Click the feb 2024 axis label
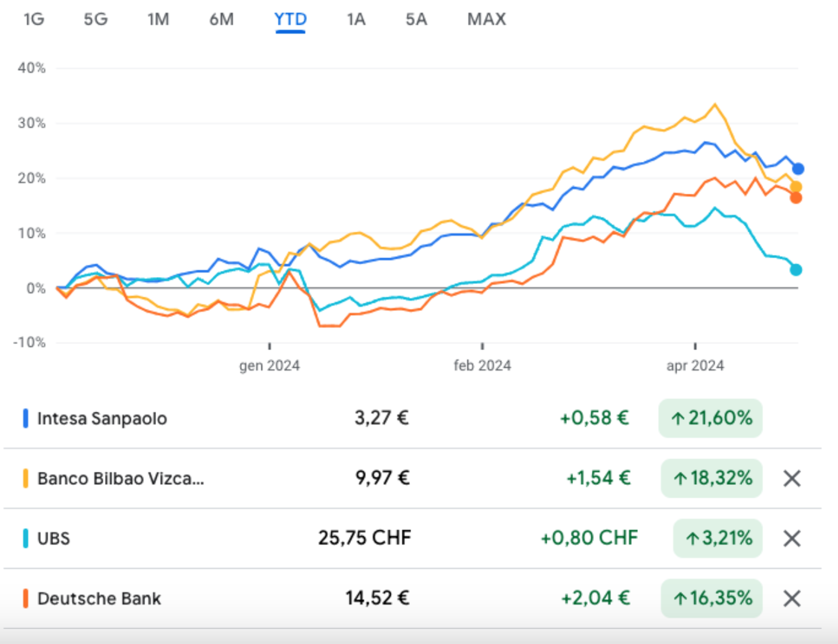This screenshot has height=644, width=838. click(x=482, y=366)
